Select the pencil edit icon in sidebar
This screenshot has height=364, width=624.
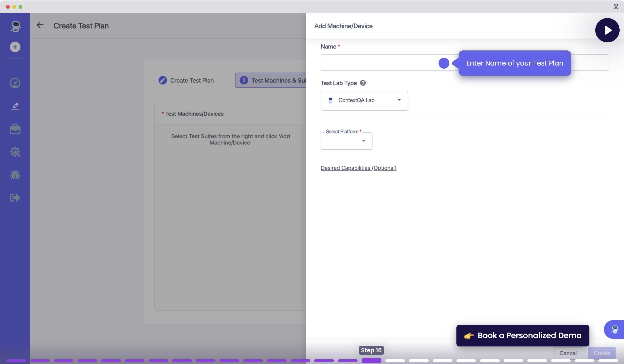pyautogui.click(x=15, y=106)
